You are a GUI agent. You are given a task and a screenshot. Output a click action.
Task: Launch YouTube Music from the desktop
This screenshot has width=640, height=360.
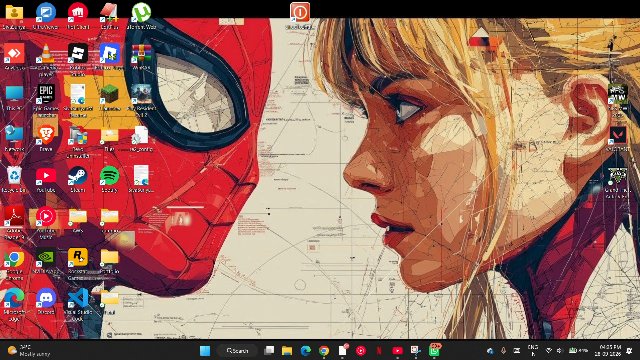(x=46, y=216)
